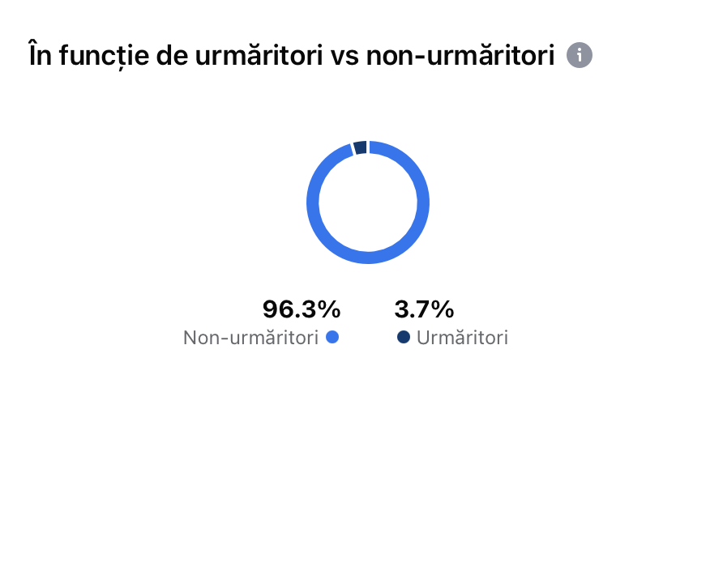Click the first word "În" of the heading

pyautogui.click(x=39, y=55)
